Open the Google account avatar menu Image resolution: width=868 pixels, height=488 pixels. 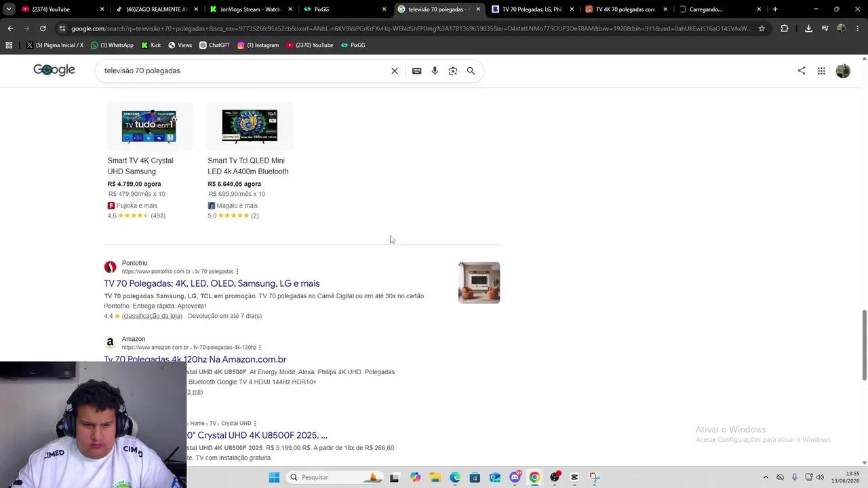pyautogui.click(x=843, y=70)
